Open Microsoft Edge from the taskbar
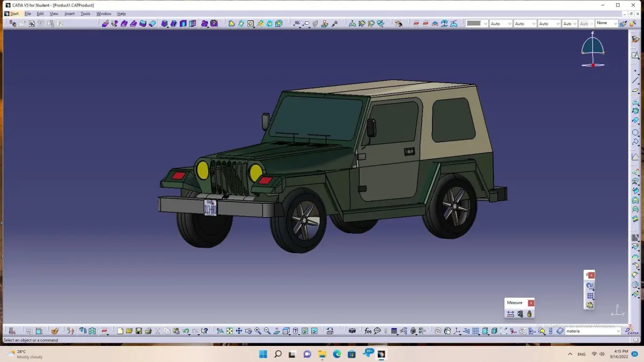 coord(337,354)
